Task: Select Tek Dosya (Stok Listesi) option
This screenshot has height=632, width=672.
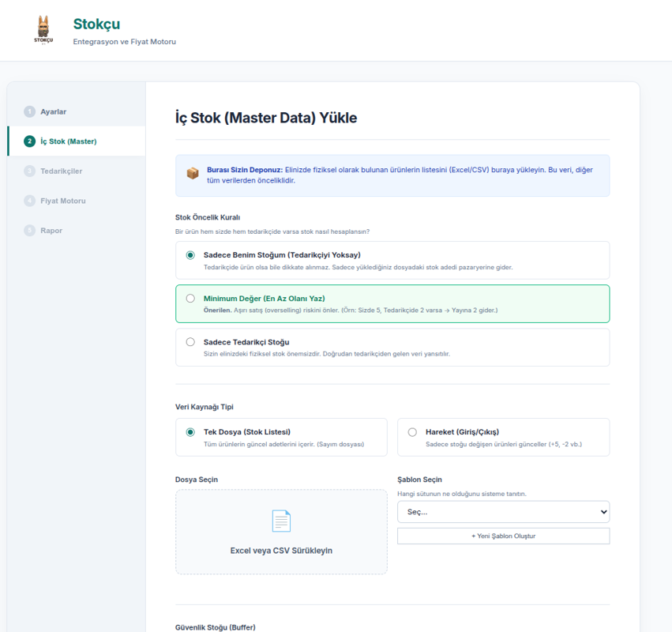Action: click(x=190, y=432)
